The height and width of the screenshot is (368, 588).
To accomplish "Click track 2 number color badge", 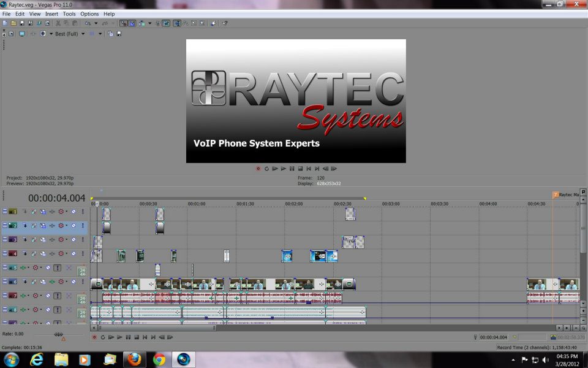I will click(13, 226).
